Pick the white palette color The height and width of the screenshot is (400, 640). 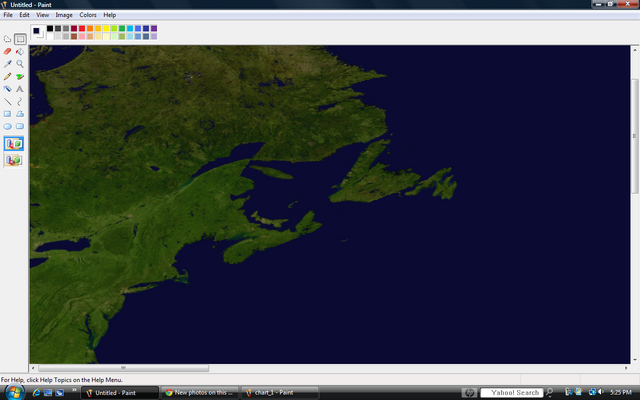[x=50, y=36]
